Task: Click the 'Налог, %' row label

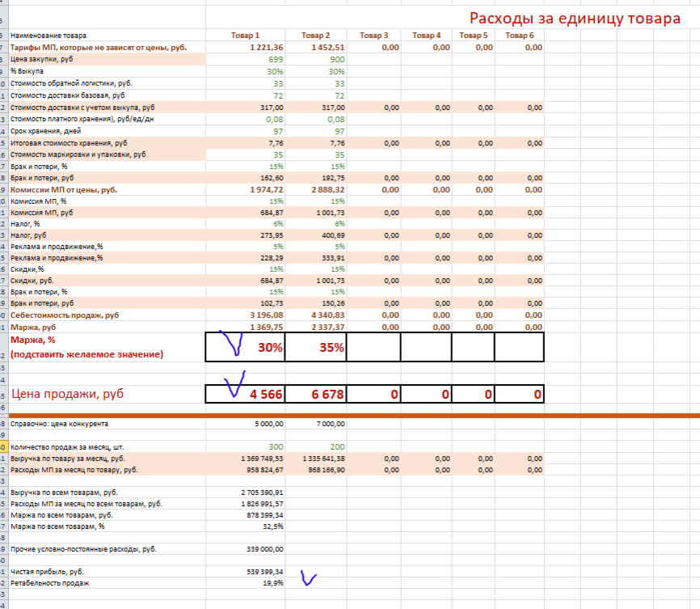Action: 25,224
